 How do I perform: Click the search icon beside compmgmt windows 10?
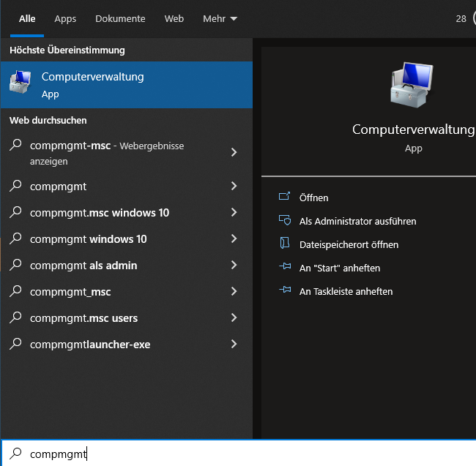(x=15, y=238)
